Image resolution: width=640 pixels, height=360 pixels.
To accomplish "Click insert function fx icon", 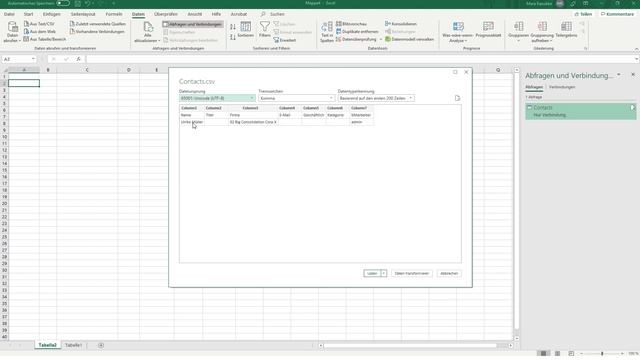I will (x=78, y=59).
